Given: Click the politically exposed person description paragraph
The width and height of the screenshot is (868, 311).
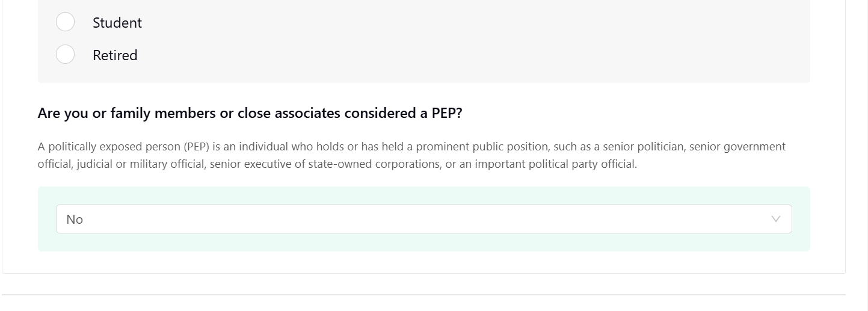Looking at the screenshot, I should point(411,155).
